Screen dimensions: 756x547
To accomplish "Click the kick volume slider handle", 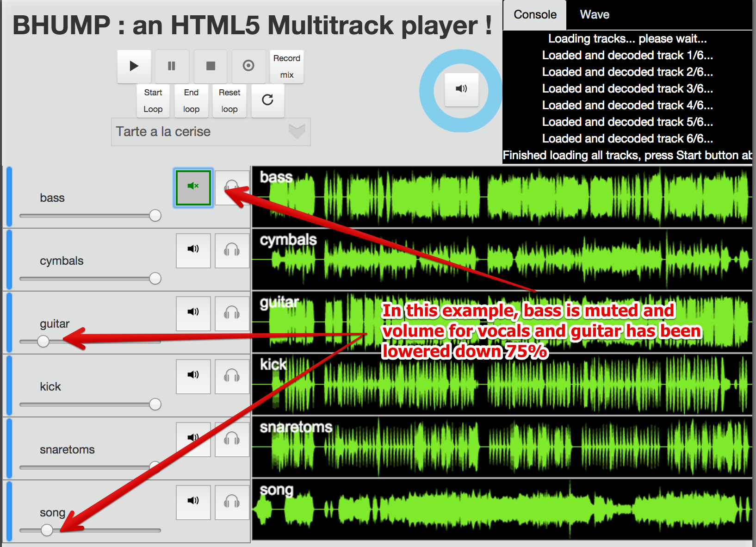I will pyautogui.click(x=155, y=404).
